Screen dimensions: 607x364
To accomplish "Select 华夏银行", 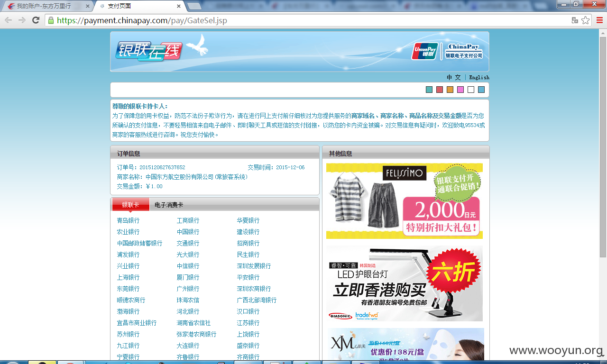I will coord(248,220).
